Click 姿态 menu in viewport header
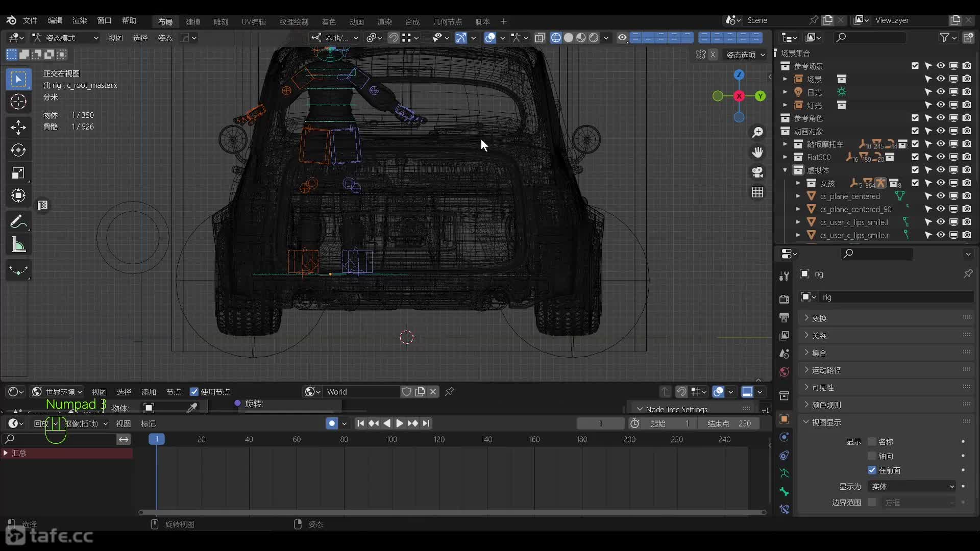Viewport: 980px width, 551px height. pyautogui.click(x=165, y=38)
